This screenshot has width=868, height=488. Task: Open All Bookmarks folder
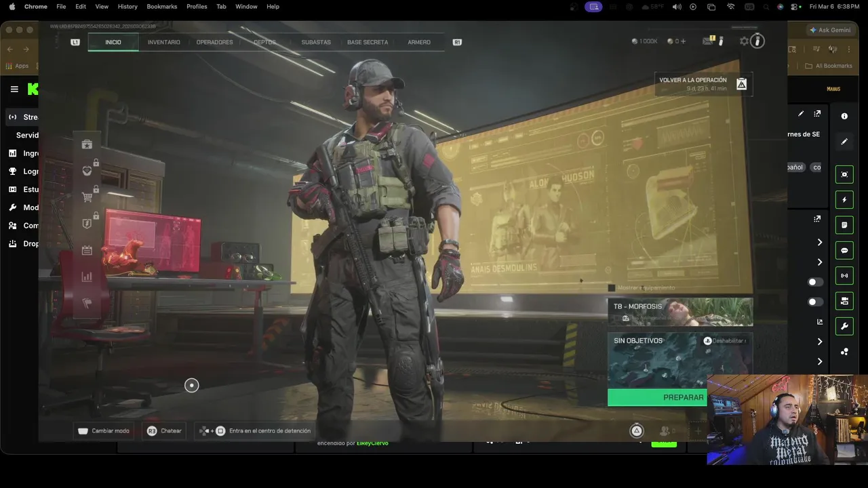(828, 66)
